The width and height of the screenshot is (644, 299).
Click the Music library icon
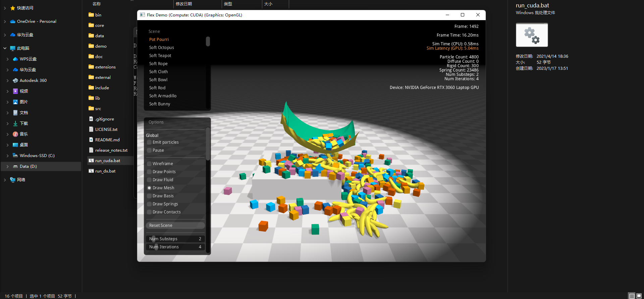click(x=15, y=134)
